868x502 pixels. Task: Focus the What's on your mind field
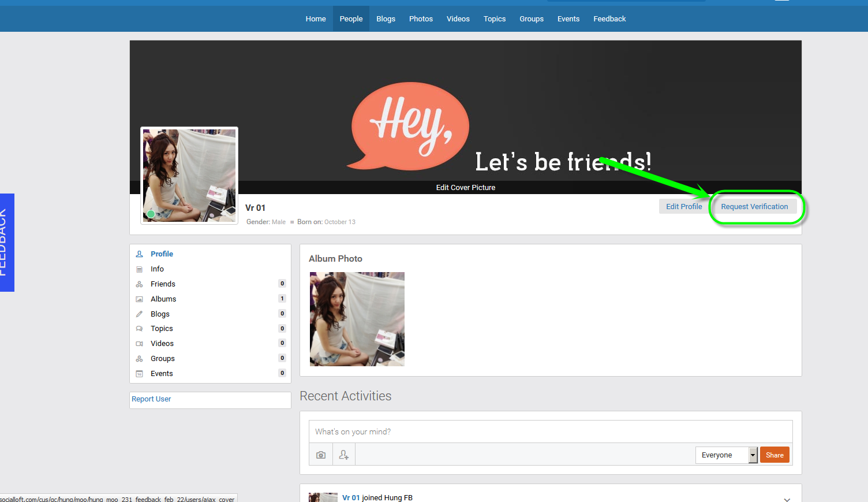tap(550, 432)
